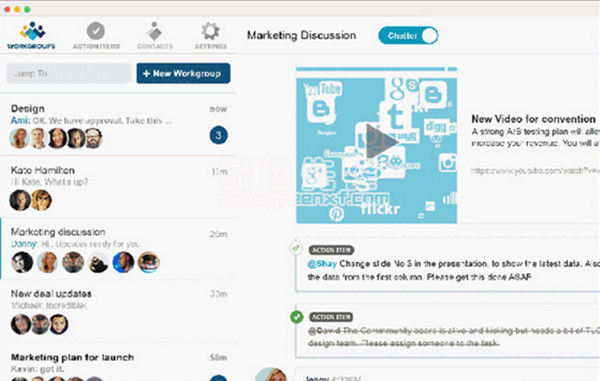
Task: Click the New Workgroup button
Action: tap(183, 73)
